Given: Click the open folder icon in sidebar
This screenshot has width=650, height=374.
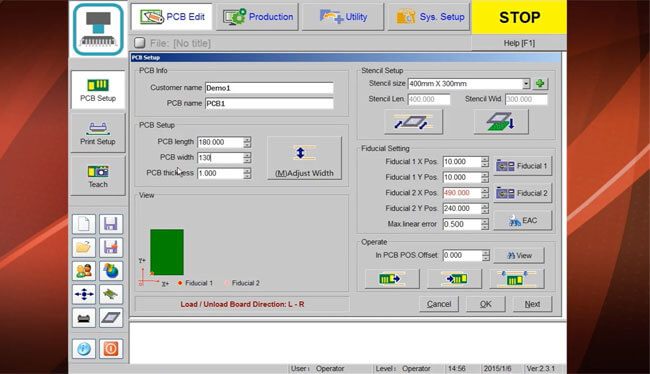Looking at the screenshot, I should point(84,248).
